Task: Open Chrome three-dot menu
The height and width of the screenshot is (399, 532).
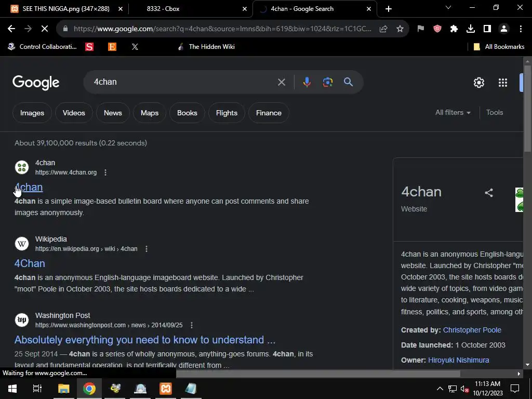Action: click(x=521, y=29)
